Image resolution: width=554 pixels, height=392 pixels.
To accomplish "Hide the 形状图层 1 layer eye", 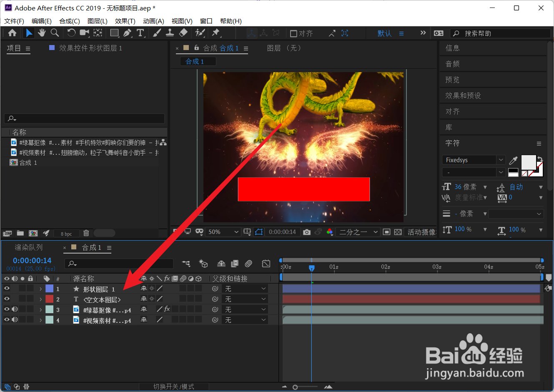I will [x=7, y=288].
